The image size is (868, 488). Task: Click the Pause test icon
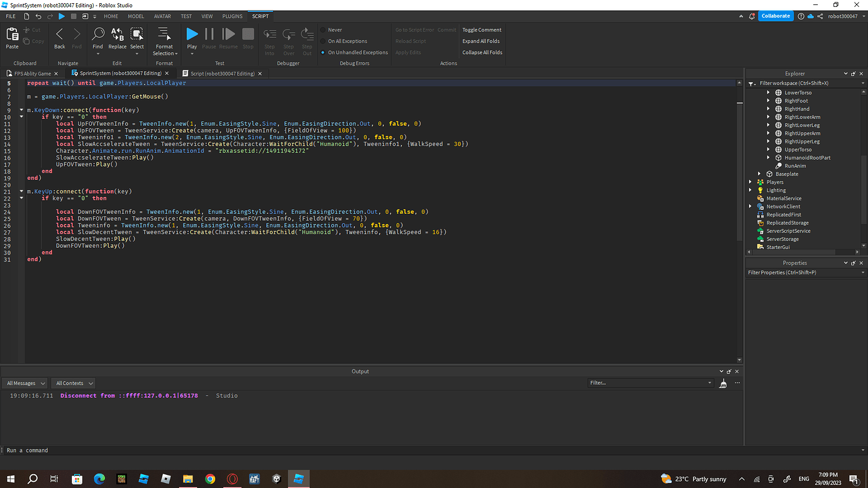(x=209, y=34)
